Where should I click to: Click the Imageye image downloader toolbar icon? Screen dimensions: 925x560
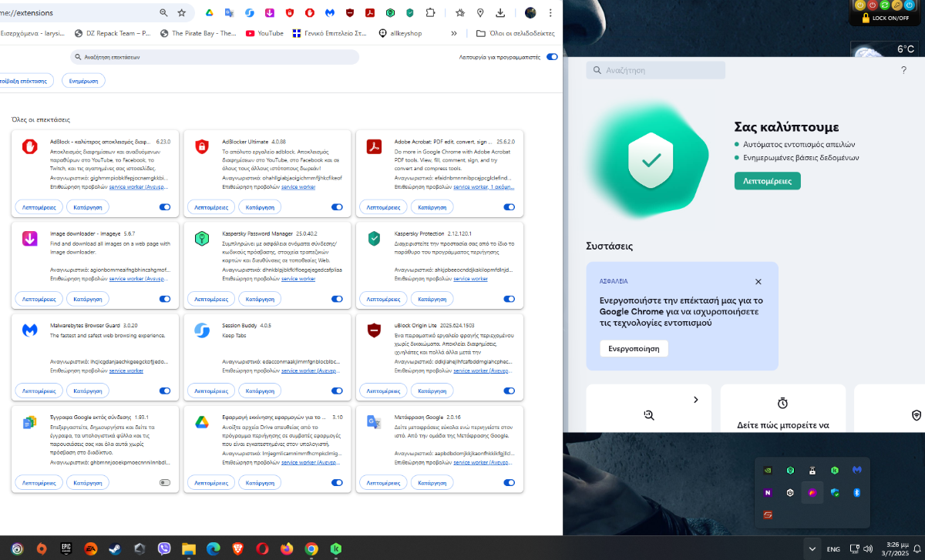270,13
